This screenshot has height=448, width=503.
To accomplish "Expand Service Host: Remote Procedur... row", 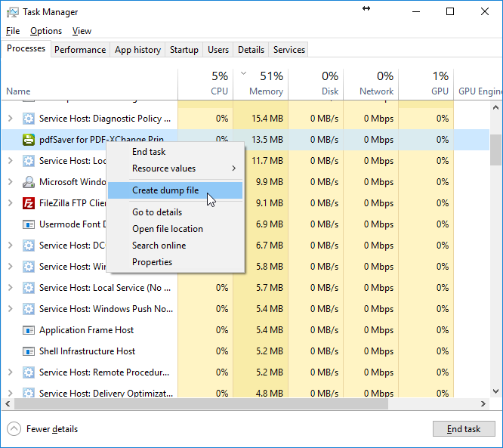I will click(11, 372).
